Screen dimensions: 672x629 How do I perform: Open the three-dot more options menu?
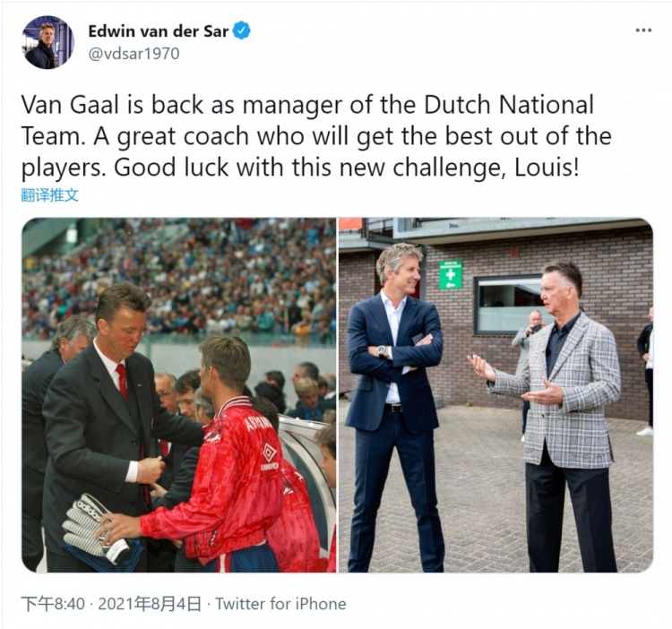643,30
